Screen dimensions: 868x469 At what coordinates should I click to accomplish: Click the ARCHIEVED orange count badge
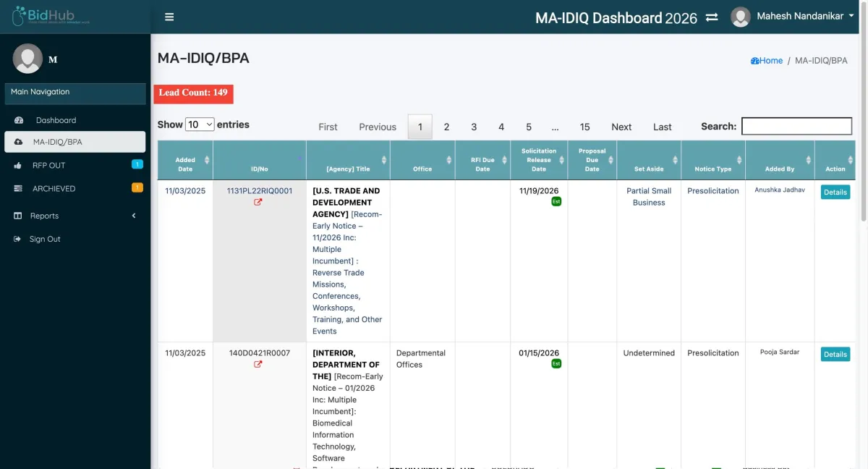(137, 187)
